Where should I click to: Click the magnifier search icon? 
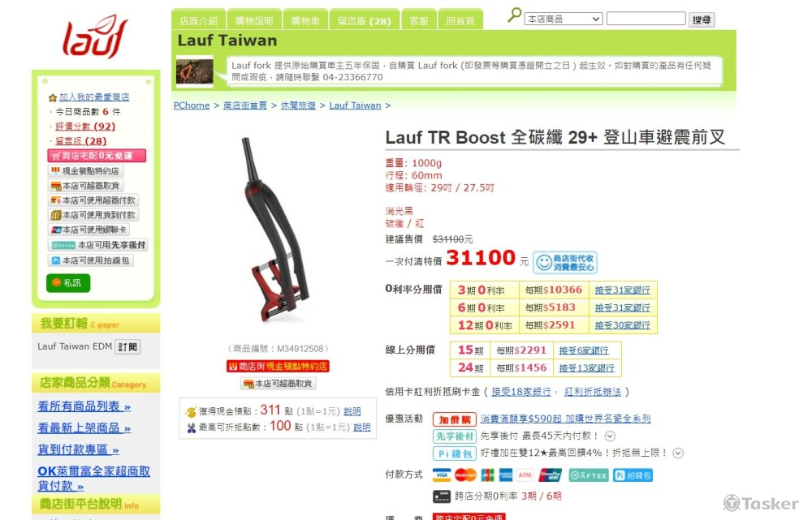click(514, 15)
